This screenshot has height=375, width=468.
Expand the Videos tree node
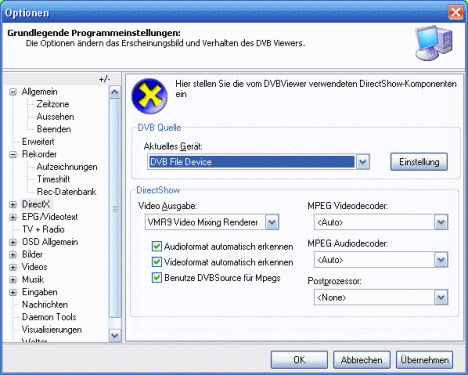coord(13,267)
